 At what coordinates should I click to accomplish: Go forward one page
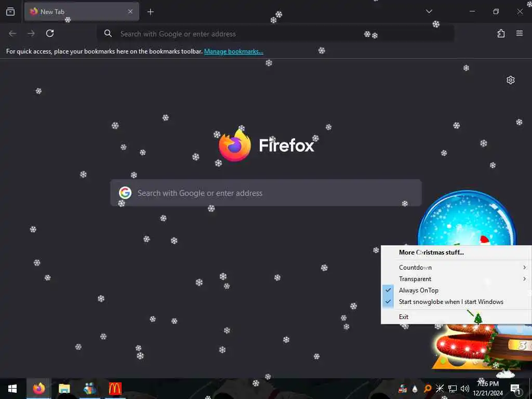point(31,33)
